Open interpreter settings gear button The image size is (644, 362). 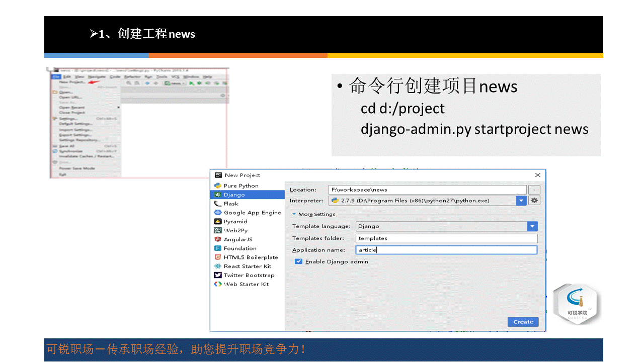click(534, 201)
